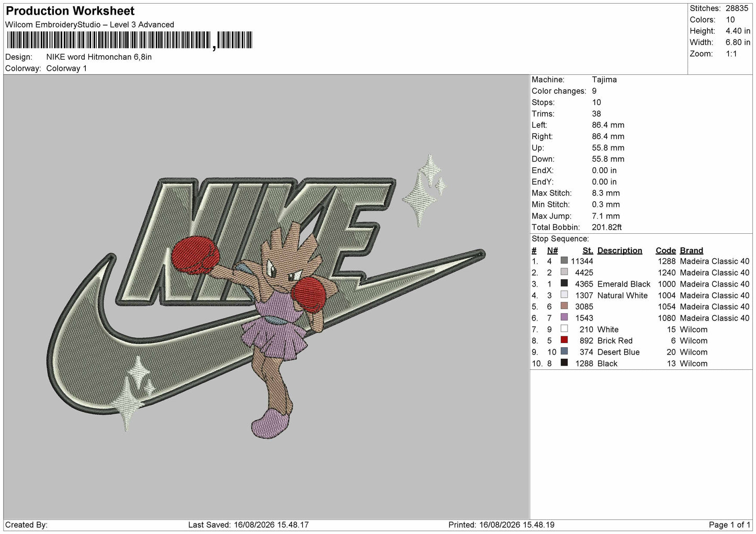The width and height of the screenshot is (756, 534).
Task: Click the Min Stitch value 0.3 mm
Action: 606,204
